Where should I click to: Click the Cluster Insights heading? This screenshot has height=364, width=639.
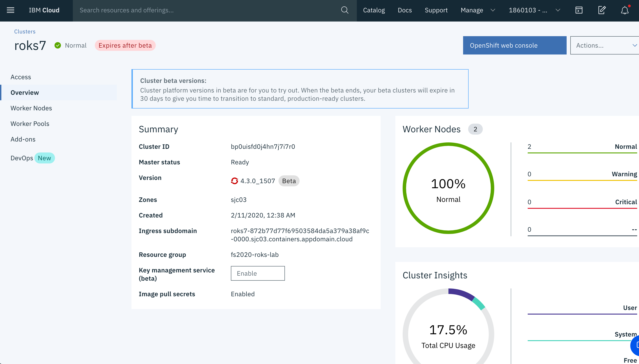[x=435, y=275]
